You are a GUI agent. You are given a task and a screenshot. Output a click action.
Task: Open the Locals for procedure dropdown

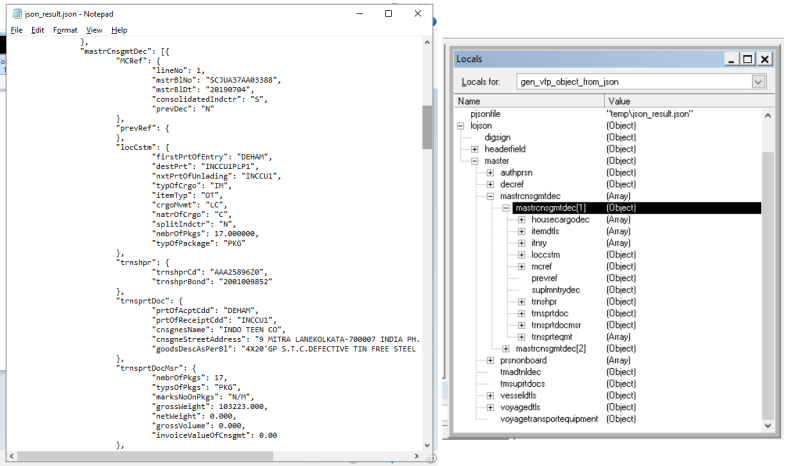click(x=758, y=82)
